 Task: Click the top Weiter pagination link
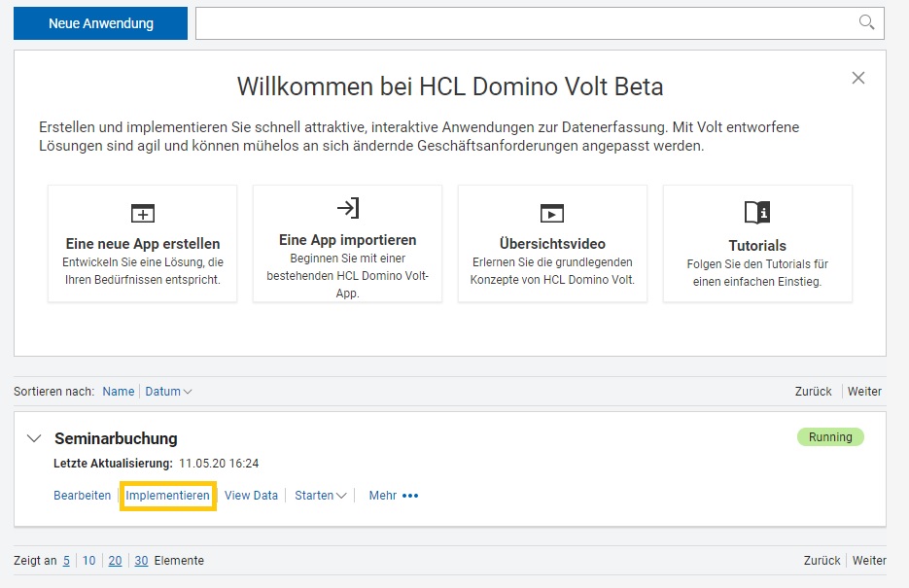(x=864, y=392)
